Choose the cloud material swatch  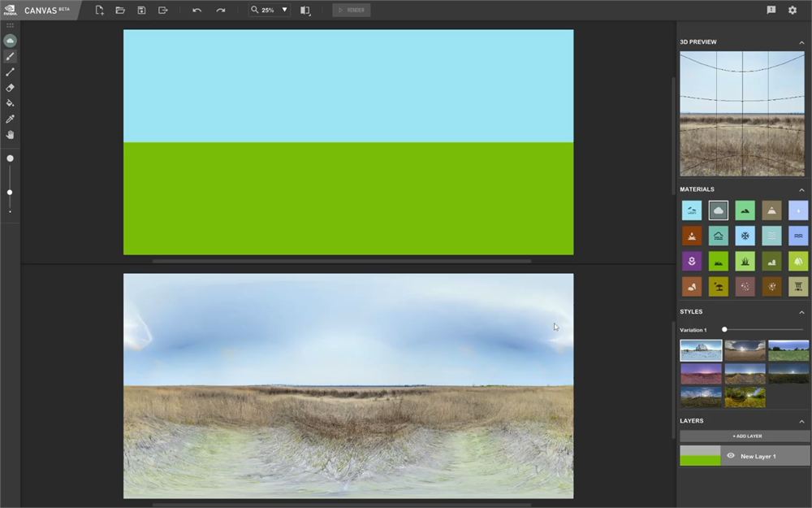coord(719,211)
